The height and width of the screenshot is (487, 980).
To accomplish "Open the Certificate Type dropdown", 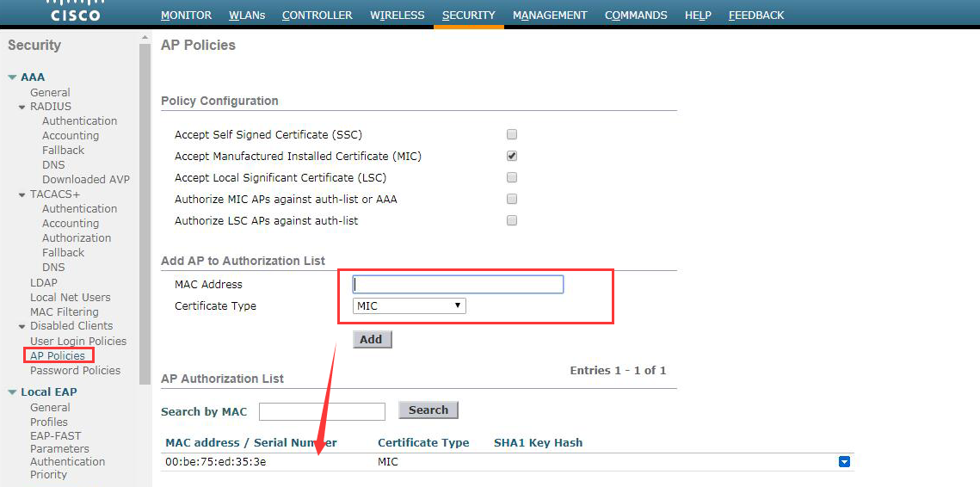I will (410, 305).
